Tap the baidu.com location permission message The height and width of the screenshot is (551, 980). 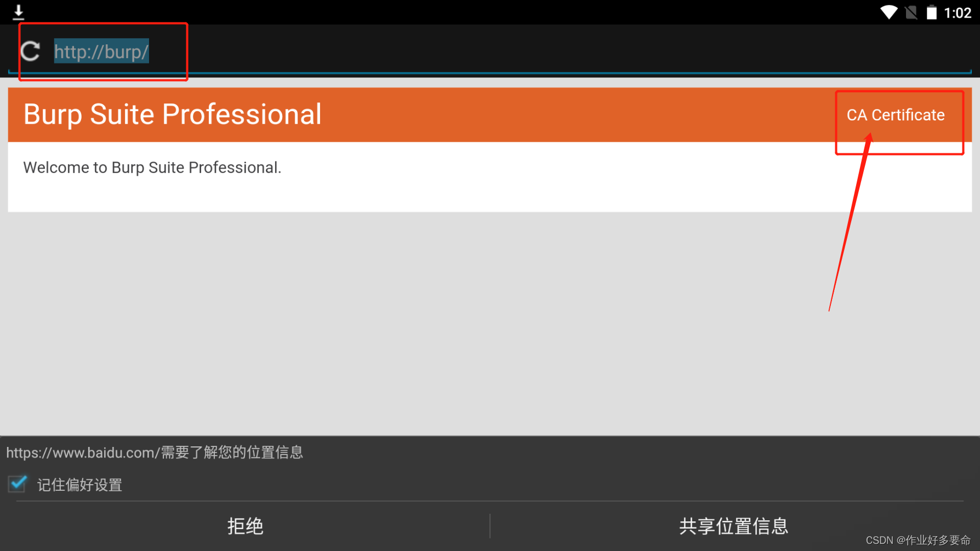pos(155,452)
